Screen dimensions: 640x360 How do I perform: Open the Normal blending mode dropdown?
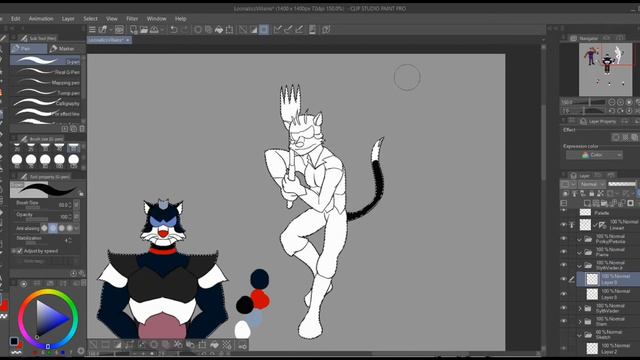[x=591, y=184]
